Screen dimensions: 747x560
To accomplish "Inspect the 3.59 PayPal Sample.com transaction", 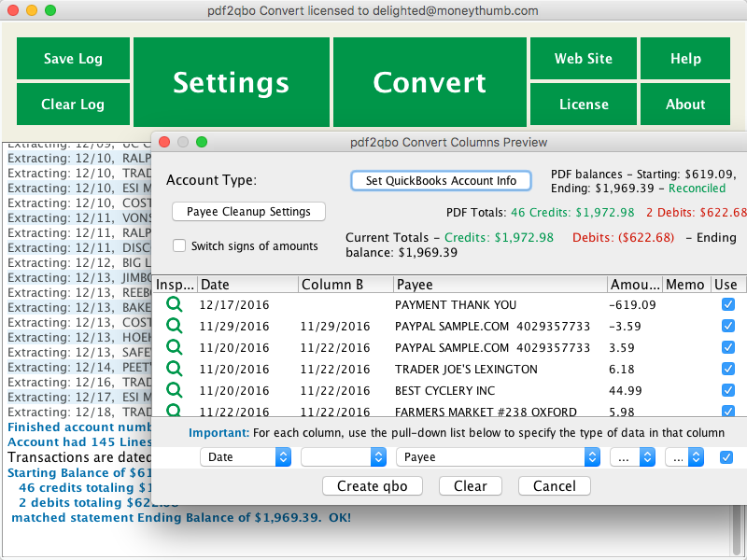I will pyautogui.click(x=174, y=347).
